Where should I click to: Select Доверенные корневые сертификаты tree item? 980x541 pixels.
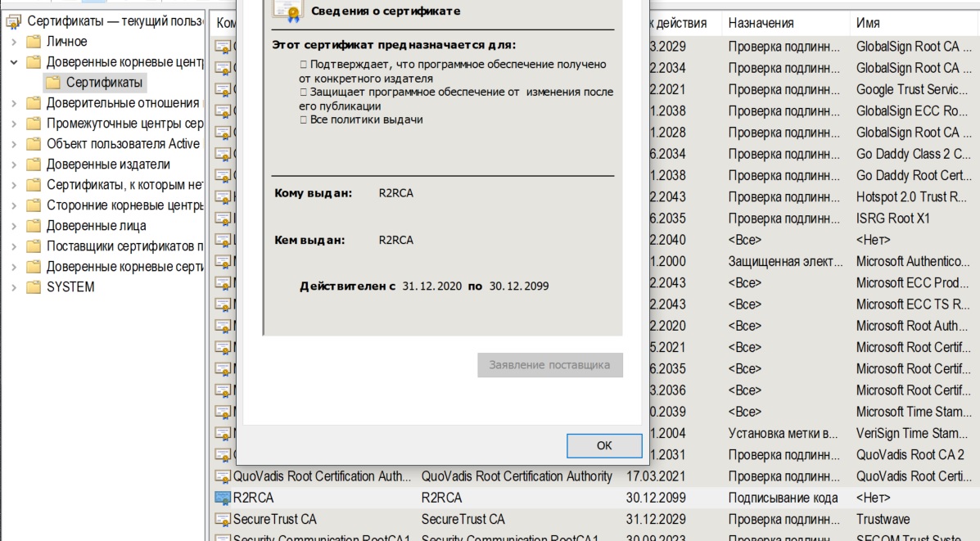(x=125, y=267)
